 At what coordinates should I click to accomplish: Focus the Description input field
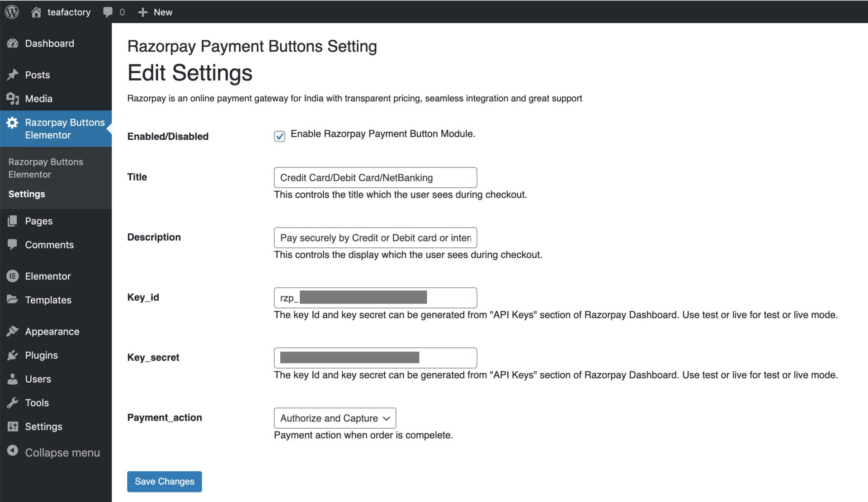click(x=375, y=237)
